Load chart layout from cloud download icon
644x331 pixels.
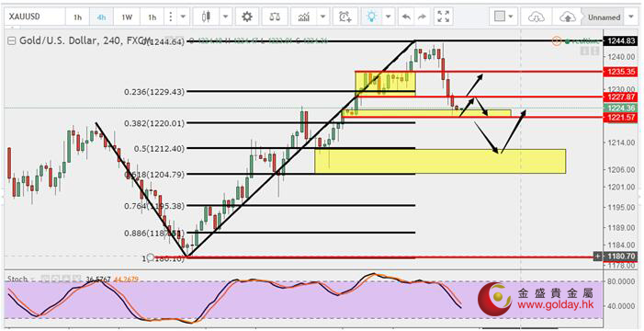[536, 17]
